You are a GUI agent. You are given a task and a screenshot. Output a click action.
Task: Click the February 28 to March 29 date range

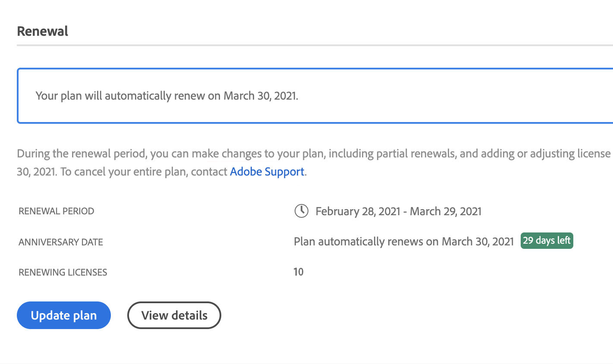pyautogui.click(x=398, y=211)
